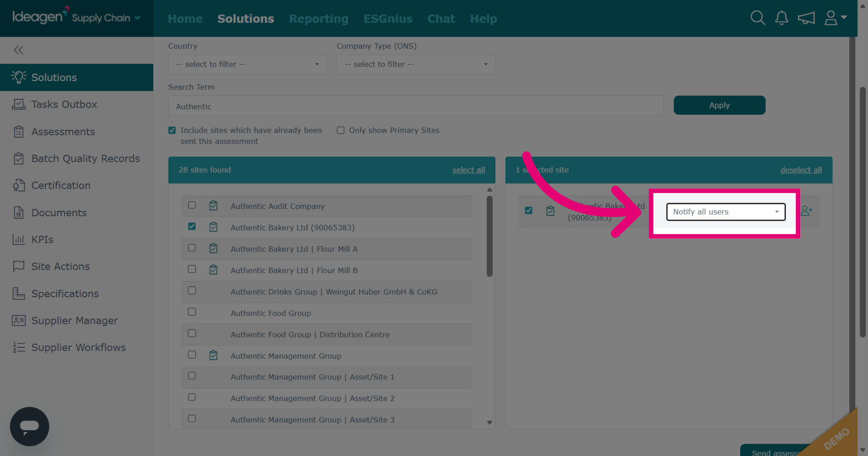Click the Search Term input field
This screenshot has height=456, width=868.
click(x=415, y=106)
